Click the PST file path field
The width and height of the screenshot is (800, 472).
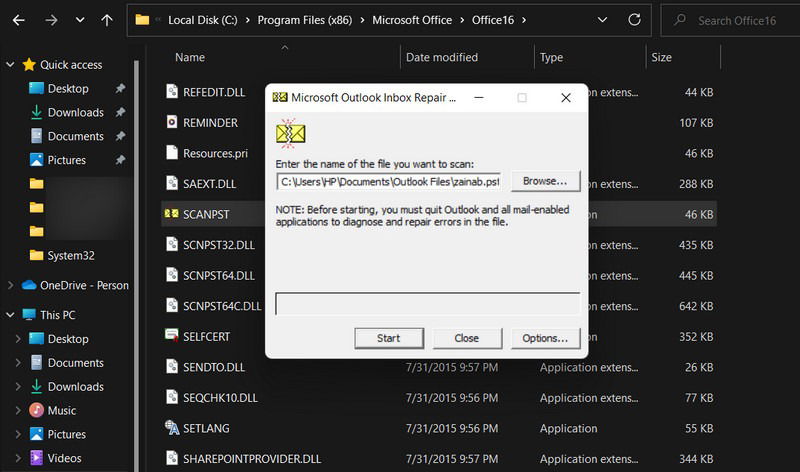[x=389, y=182]
